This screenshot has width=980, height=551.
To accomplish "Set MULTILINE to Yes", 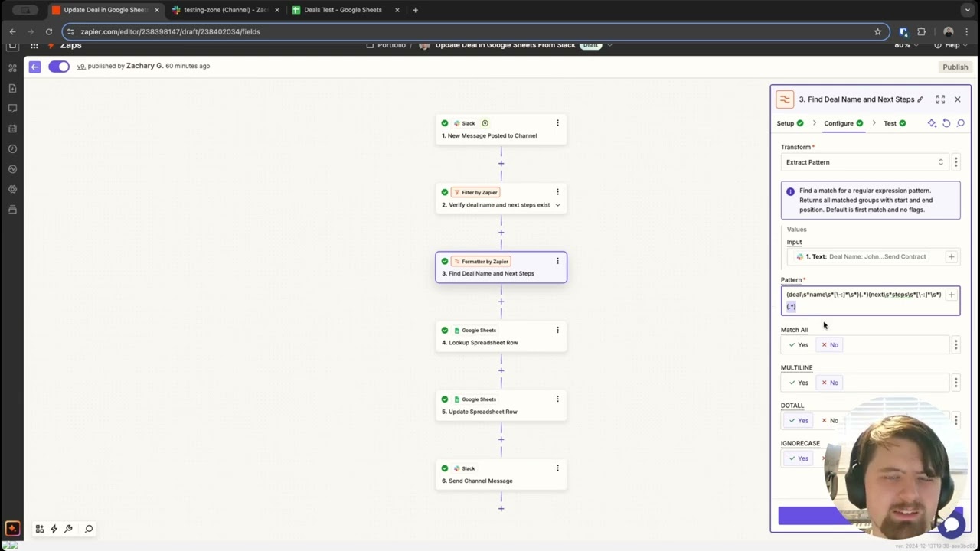I will (799, 383).
